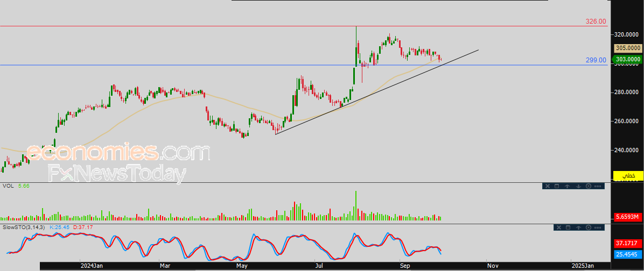Close the SlowSTO indicator panel
644x271 pixels.
point(559,227)
